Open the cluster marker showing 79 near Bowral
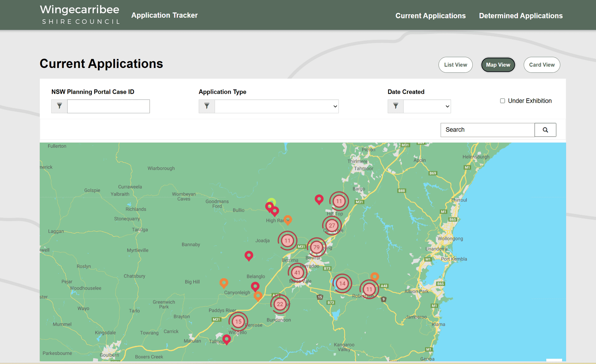Image resolution: width=596 pixels, height=364 pixels. pyautogui.click(x=317, y=247)
